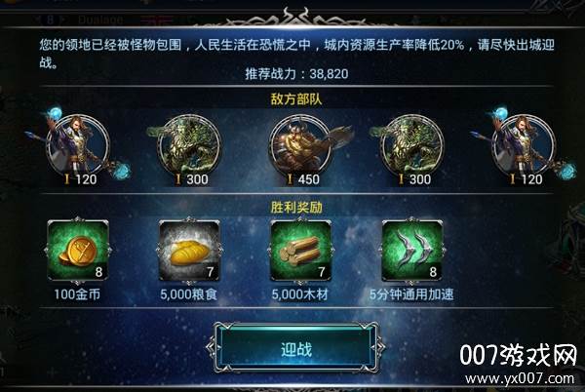Click the 推荐战力 38,820 text
The height and width of the screenshot is (392, 585).
tap(296, 74)
